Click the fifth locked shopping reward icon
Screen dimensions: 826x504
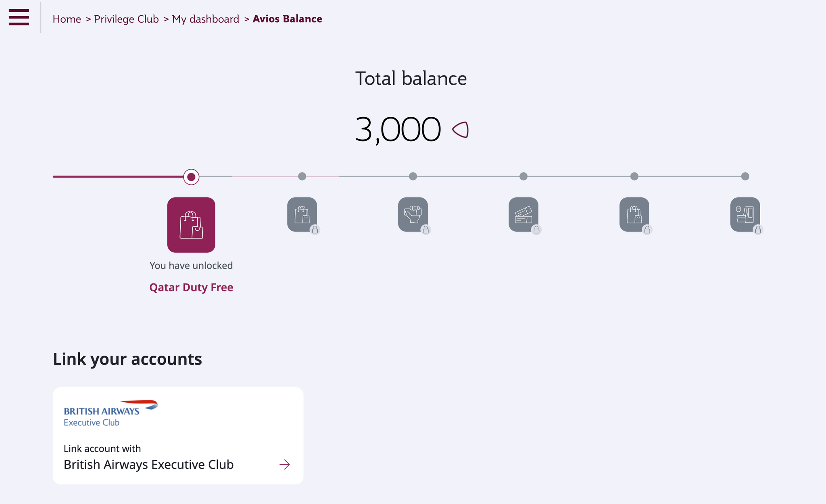tap(634, 215)
